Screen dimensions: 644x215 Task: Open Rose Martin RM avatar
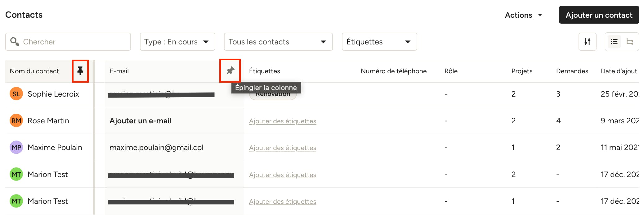point(16,121)
